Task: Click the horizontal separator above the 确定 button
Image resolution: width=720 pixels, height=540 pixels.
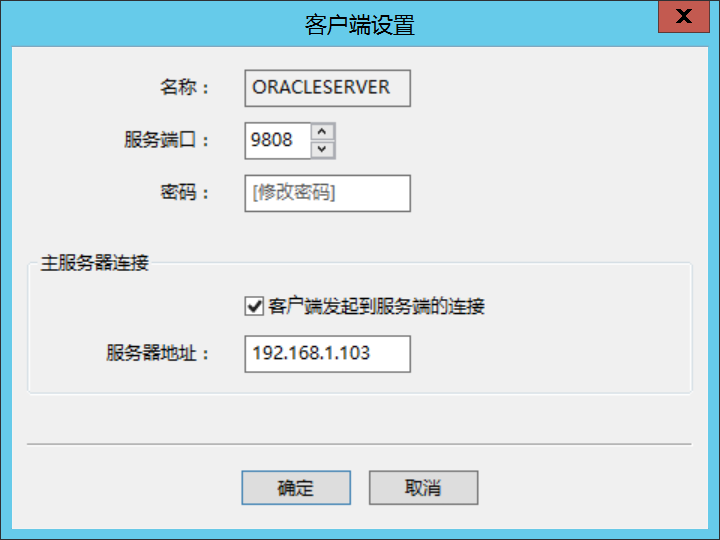Action: 359,443
